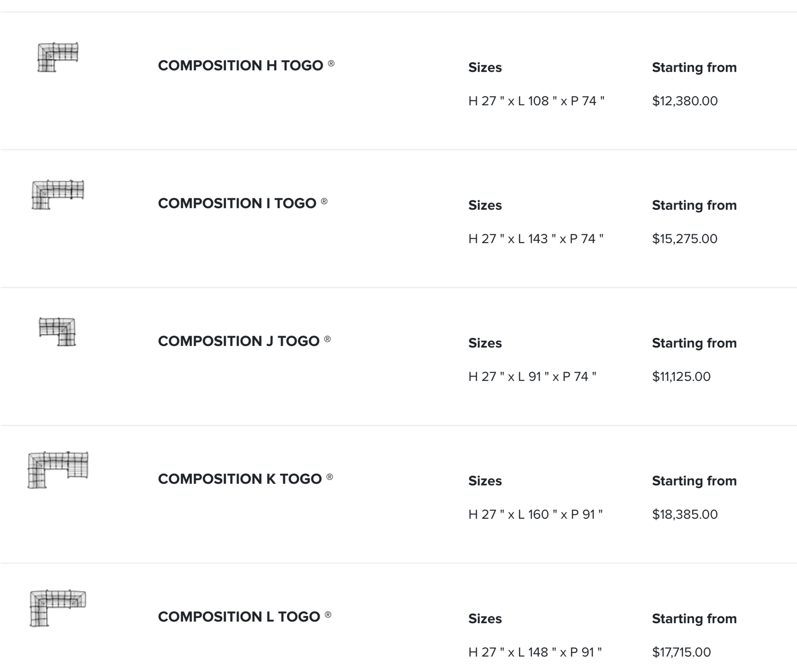Select the COMPOSITION L TOGO product title

239,617
